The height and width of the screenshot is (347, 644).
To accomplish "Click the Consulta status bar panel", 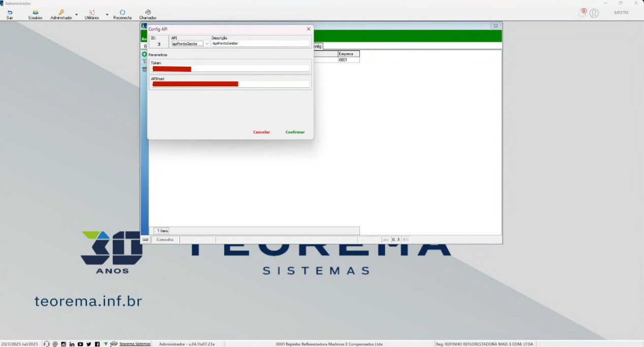I will point(165,240).
